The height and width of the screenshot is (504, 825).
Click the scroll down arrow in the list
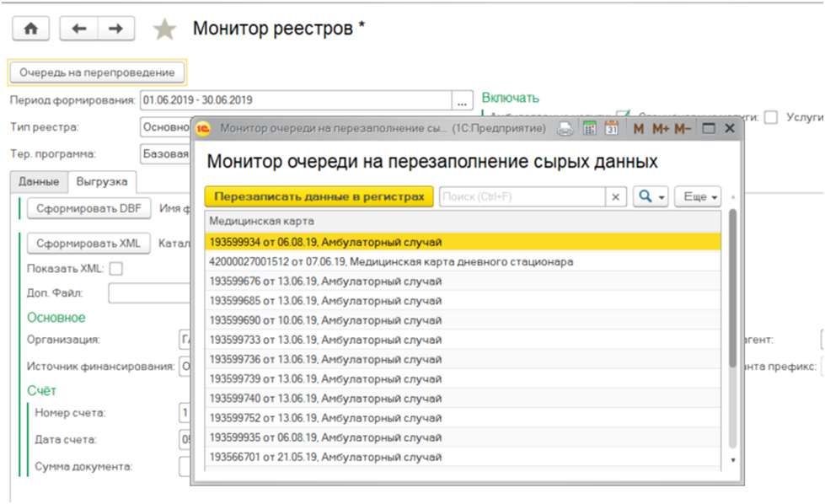(732, 460)
